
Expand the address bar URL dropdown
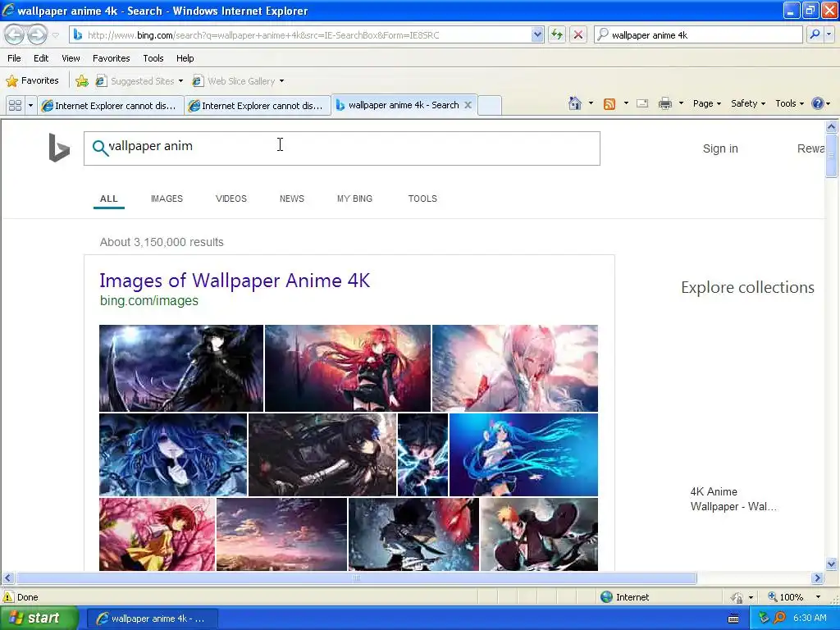537,35
